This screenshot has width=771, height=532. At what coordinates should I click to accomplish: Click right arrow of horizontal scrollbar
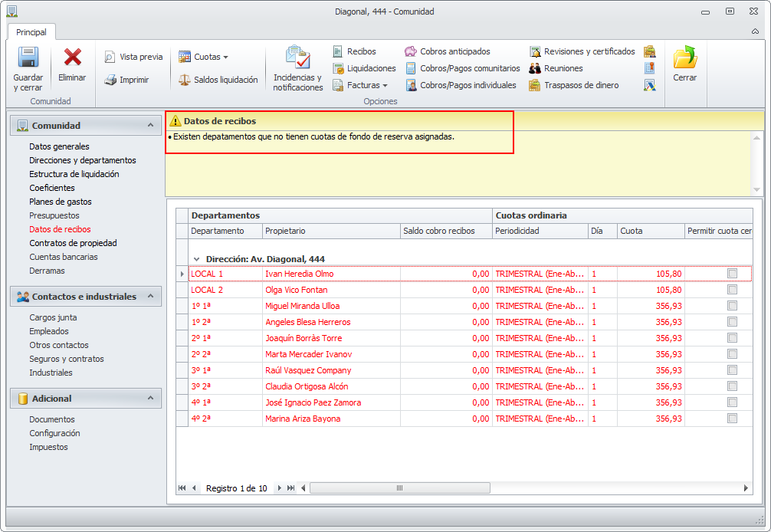[746, 488]
